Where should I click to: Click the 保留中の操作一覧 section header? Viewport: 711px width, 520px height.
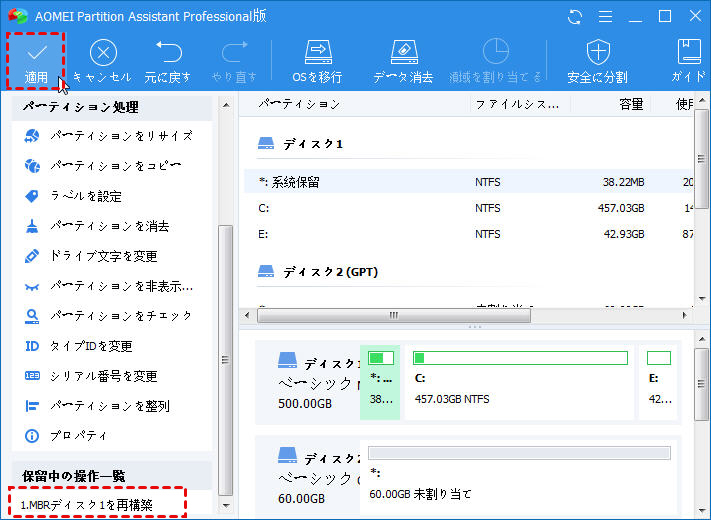[x=112, y=476]
